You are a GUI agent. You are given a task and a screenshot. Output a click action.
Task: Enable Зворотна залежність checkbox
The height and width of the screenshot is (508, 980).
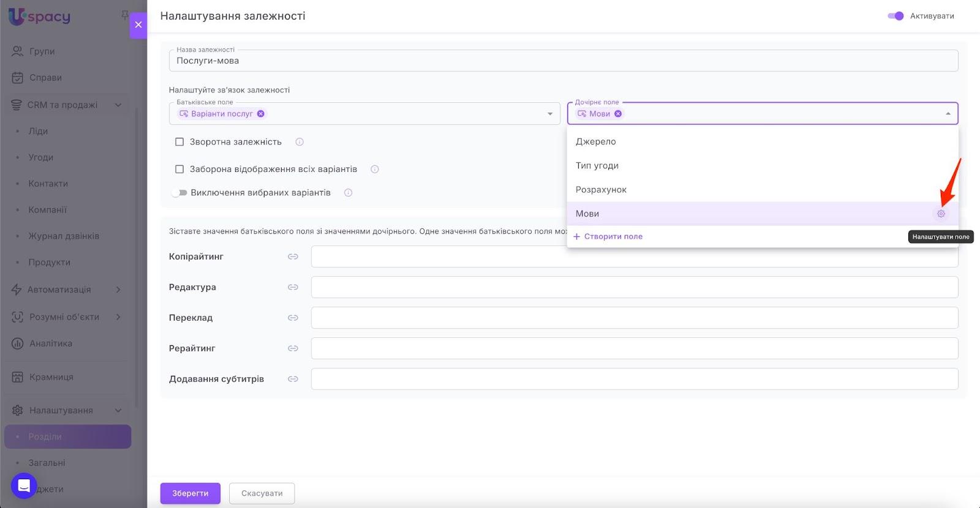[x=179, y=142]
